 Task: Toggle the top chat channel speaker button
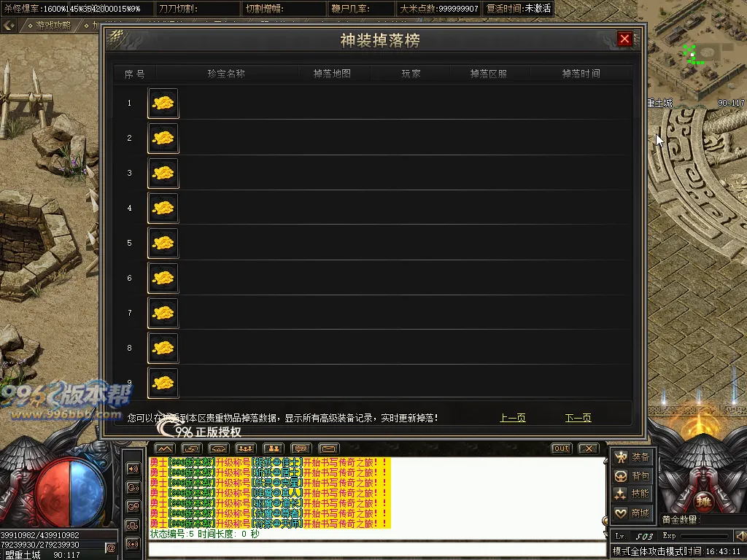coord(133,469)
